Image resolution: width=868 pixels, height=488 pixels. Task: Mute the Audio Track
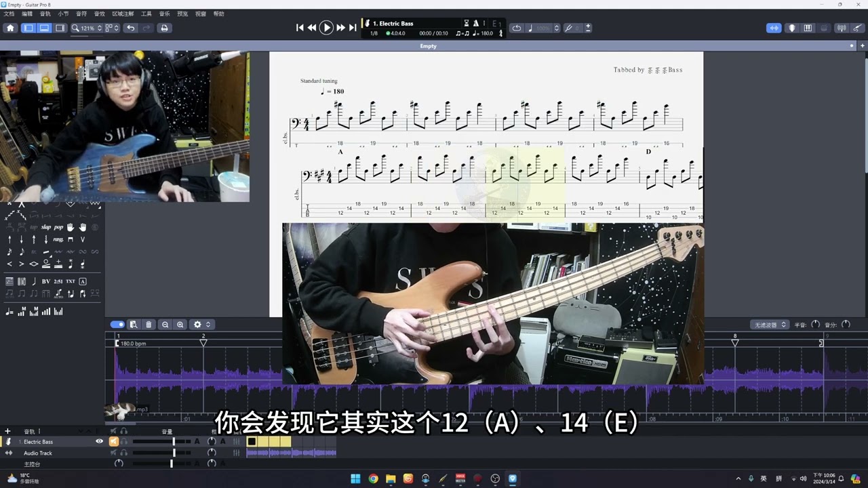tap(114, 453)
